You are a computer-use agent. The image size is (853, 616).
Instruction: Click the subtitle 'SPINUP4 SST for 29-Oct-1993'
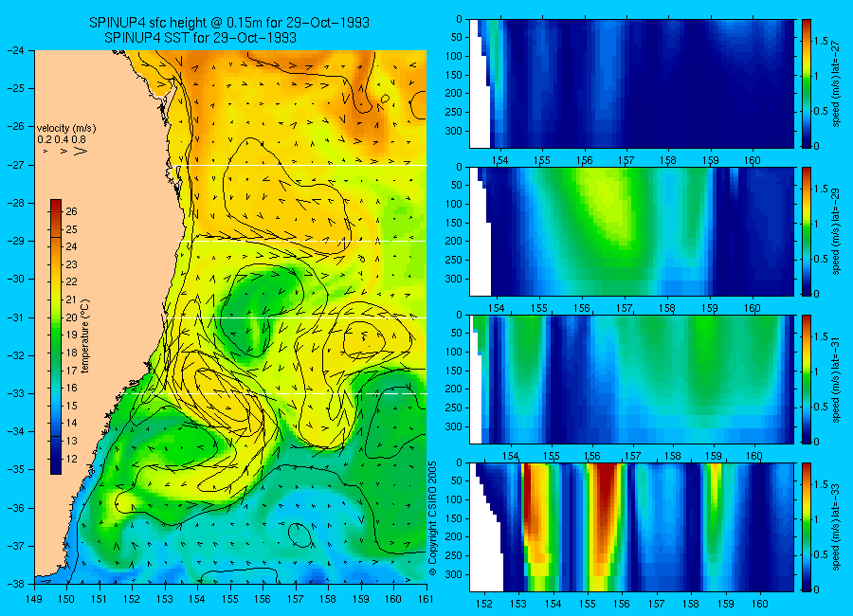200,38
